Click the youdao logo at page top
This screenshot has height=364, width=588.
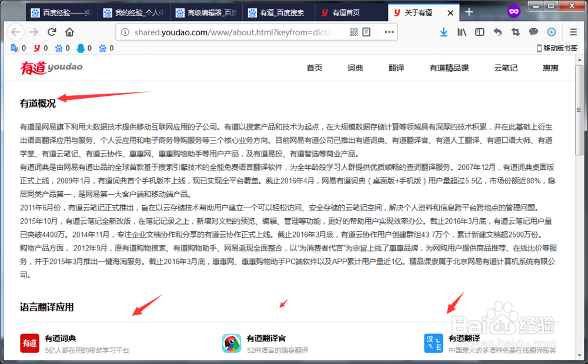pyautogui.click(x=51, y=68)
